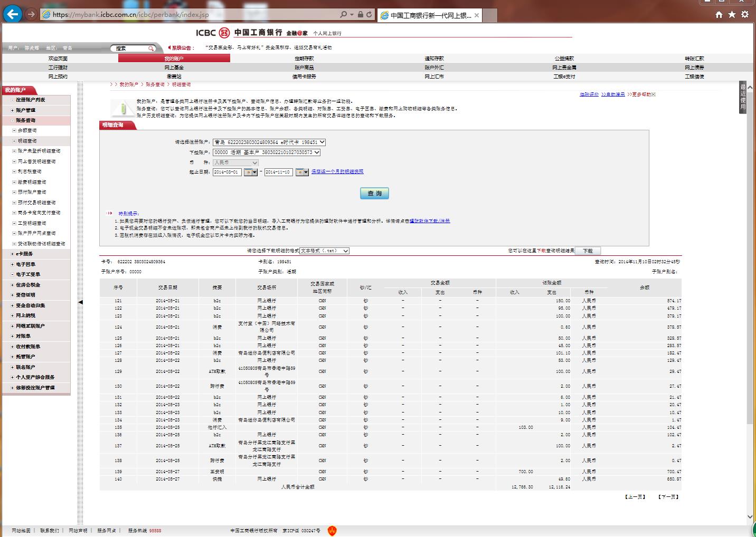Open browser settings gear icon

point(745,15)
